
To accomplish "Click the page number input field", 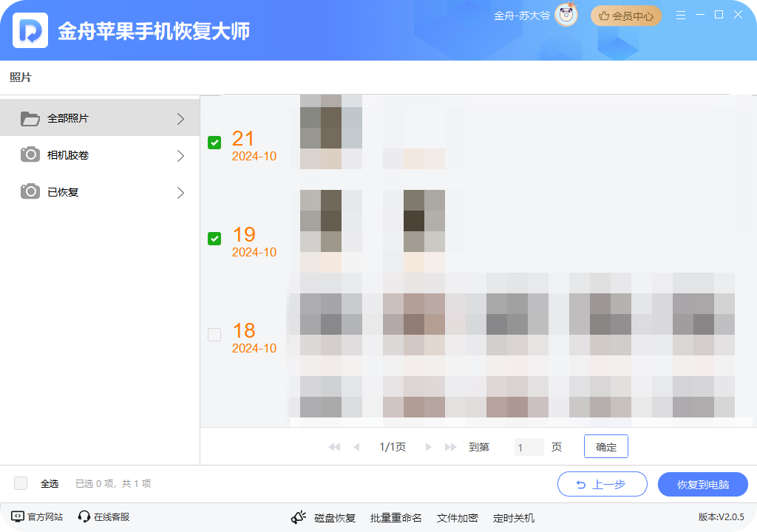I will 529,447.
